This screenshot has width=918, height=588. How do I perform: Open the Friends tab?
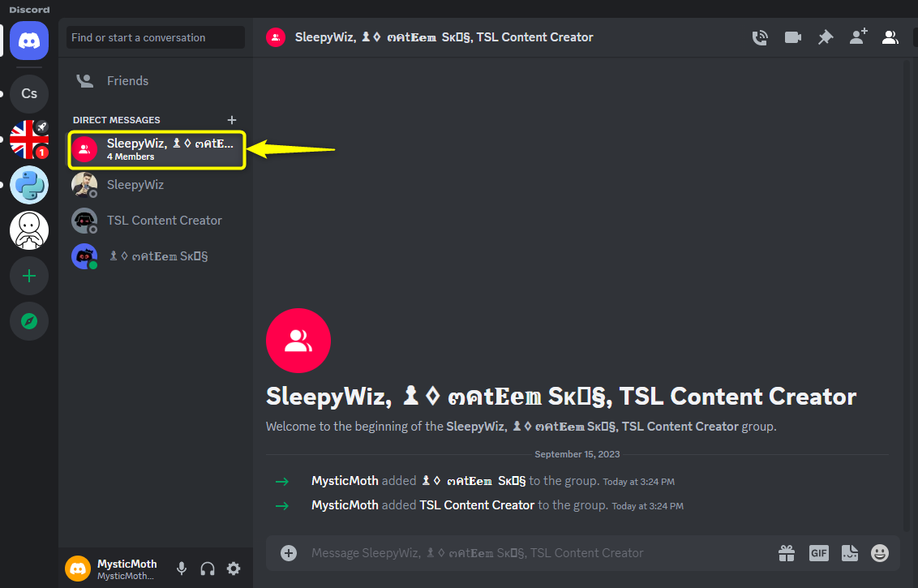(x=127, y=81)
